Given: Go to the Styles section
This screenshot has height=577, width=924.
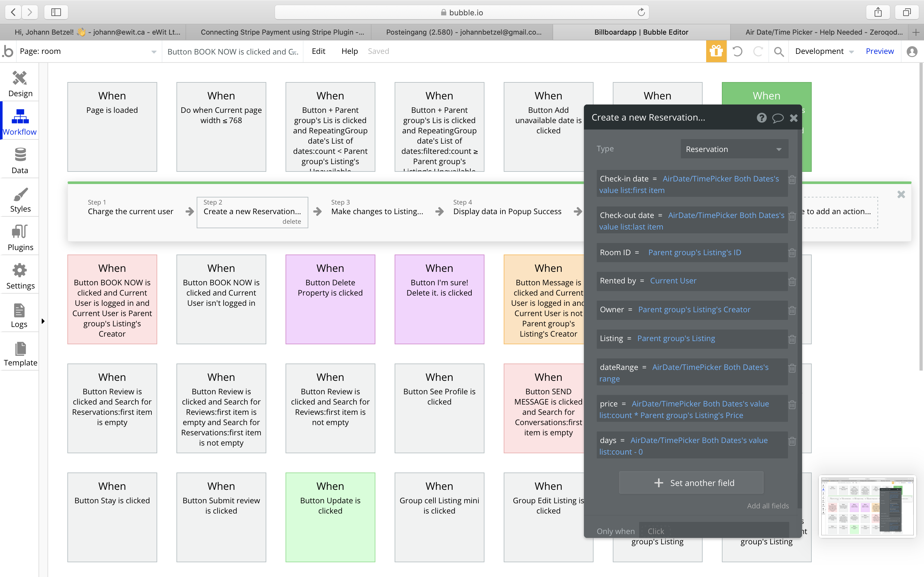Looking at the screenshot, I should (x=20, y=199).
